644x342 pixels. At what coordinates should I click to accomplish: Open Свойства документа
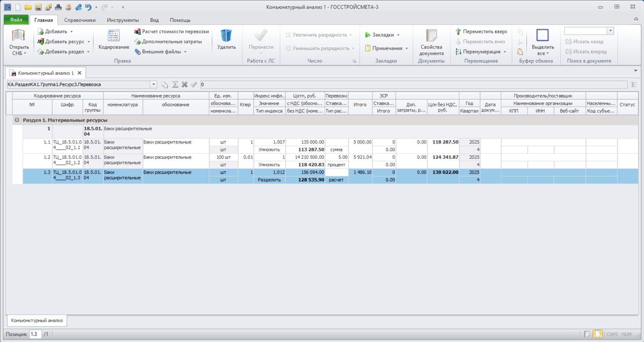[x=431, y=42]
